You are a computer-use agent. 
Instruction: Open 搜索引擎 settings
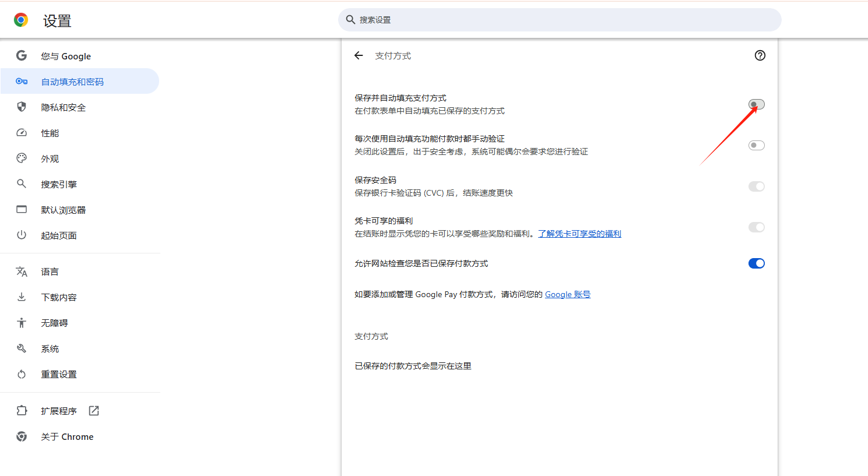pyautogui.click(x=80, y=184)
